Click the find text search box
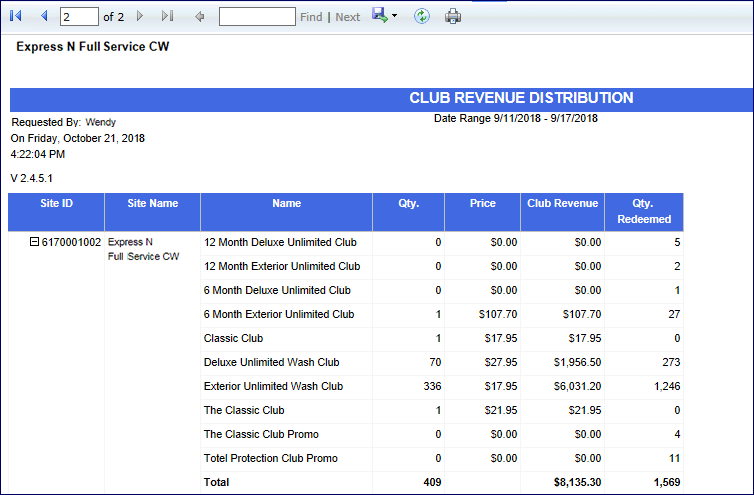Viewport: 754px width, 495px height. (x=256, y=16)
